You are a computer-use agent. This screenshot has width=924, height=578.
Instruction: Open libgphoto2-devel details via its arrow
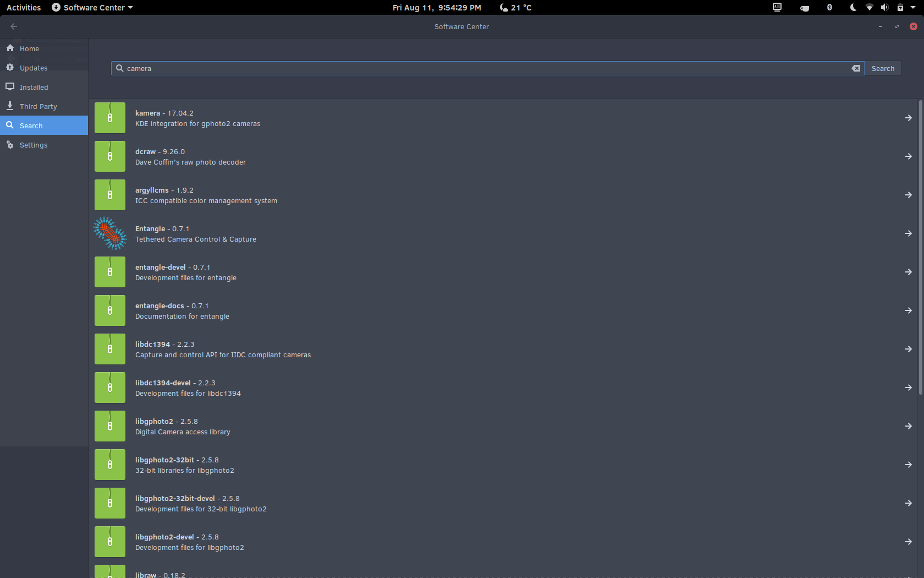909,542
